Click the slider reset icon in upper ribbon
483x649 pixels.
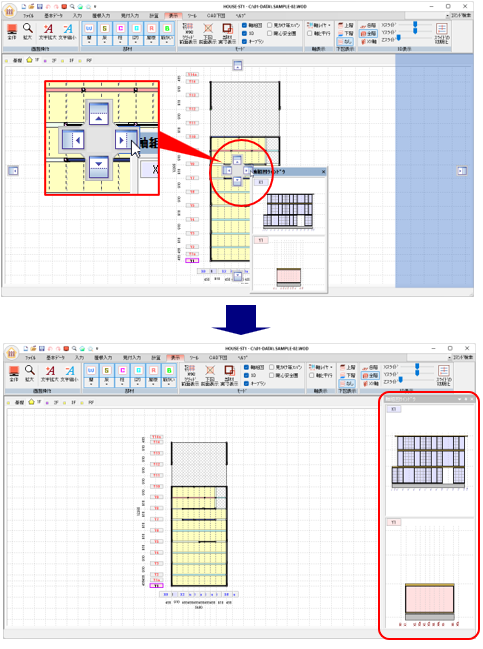[442, 32]
